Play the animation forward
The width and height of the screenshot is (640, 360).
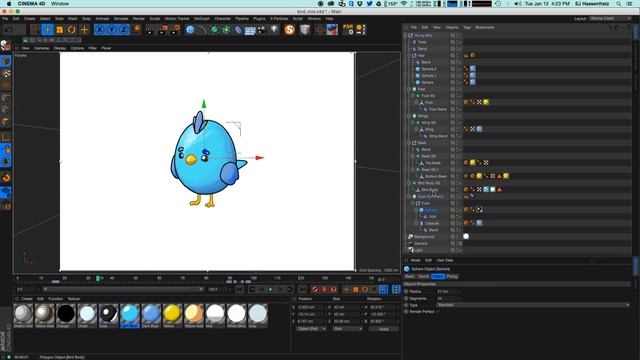(271, 289)
